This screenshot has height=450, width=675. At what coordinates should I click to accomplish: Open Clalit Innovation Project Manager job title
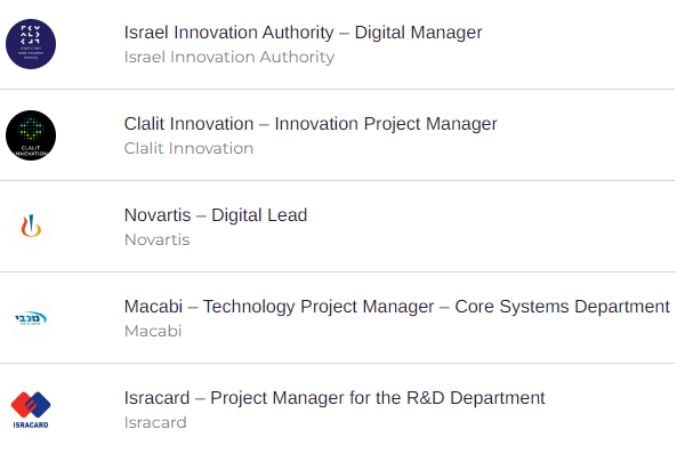pyautogui.click(x=310, y=124)
